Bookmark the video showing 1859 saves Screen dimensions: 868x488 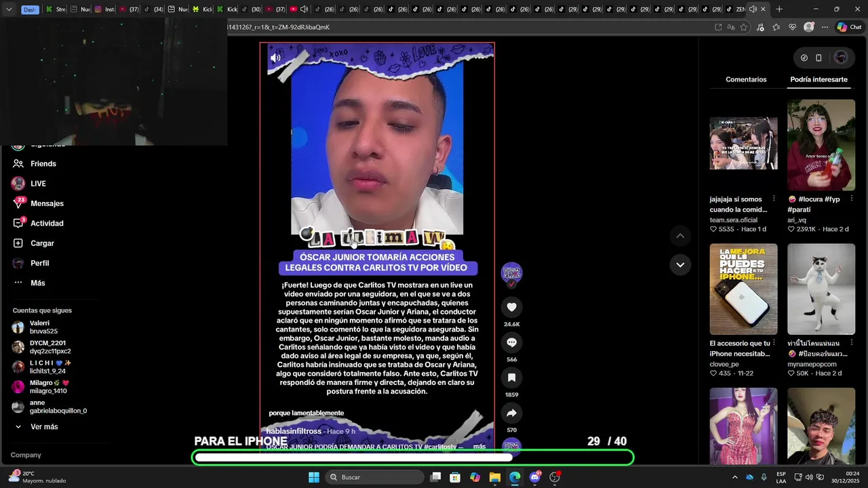(511, 378)
